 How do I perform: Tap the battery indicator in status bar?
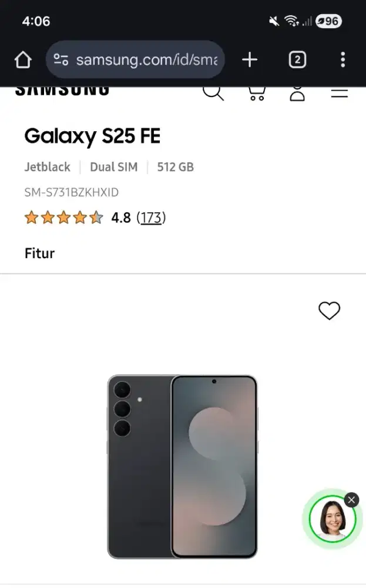click(x=327, y=21)
